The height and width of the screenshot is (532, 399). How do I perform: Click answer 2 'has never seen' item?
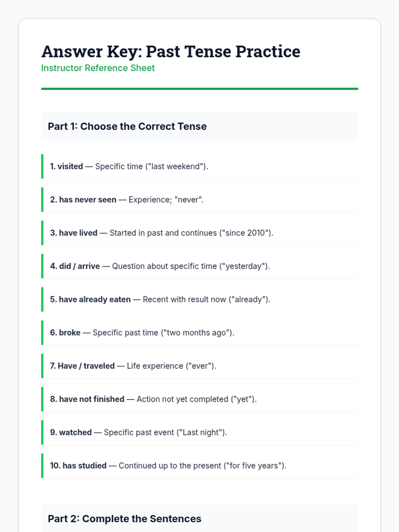tap(199, 199)
